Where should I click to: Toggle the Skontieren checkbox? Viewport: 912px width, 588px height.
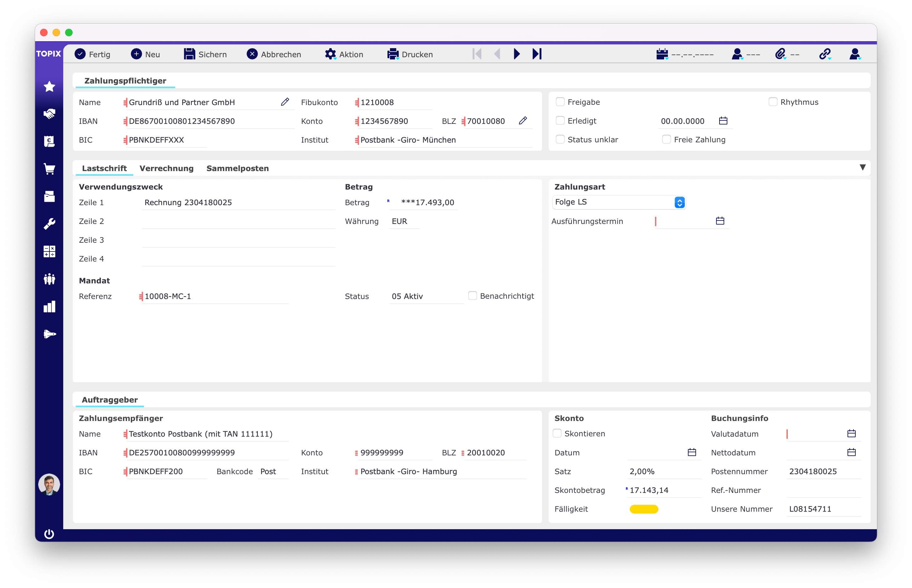pyautogui.click(x=557, y=433)
